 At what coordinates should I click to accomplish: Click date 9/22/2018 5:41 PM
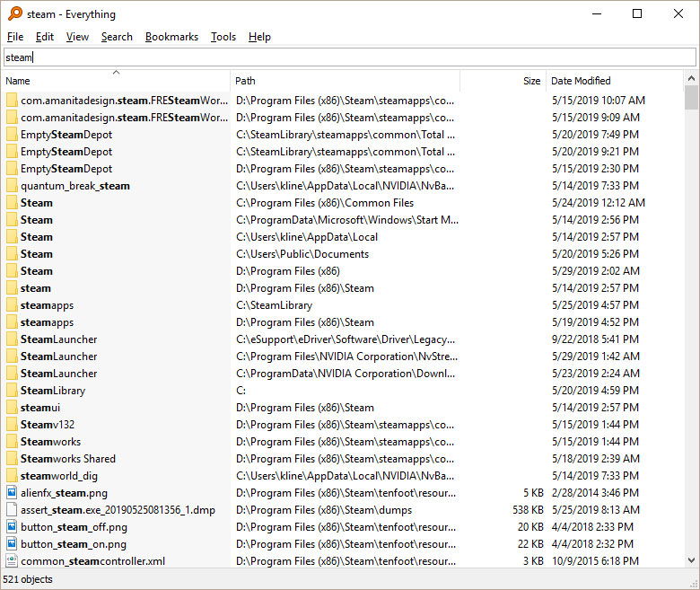pyautogui.click(x=595, y=339)
